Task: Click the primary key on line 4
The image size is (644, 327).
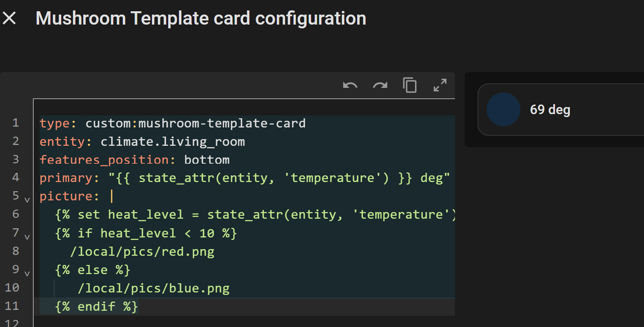Action: (x=66, y=178)
